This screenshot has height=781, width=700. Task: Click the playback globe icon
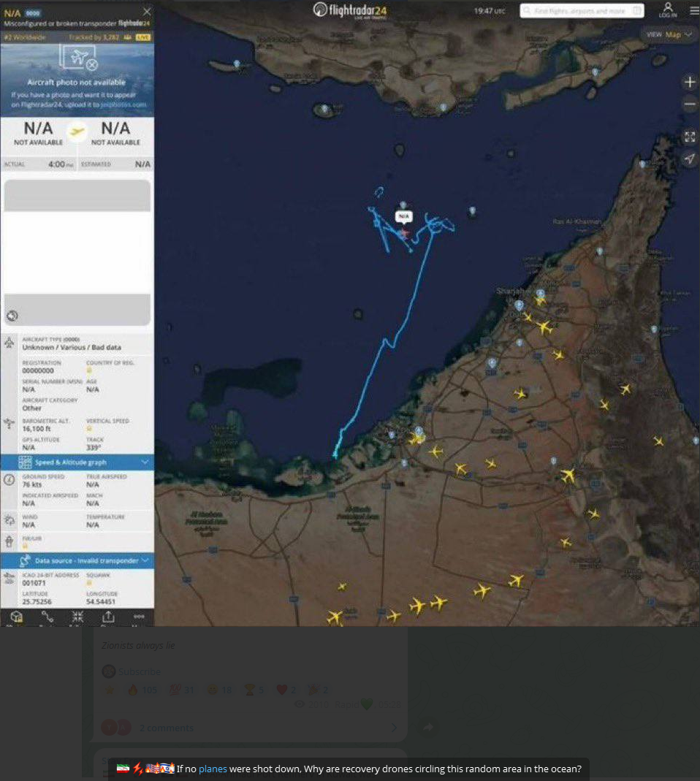[12, 316]
